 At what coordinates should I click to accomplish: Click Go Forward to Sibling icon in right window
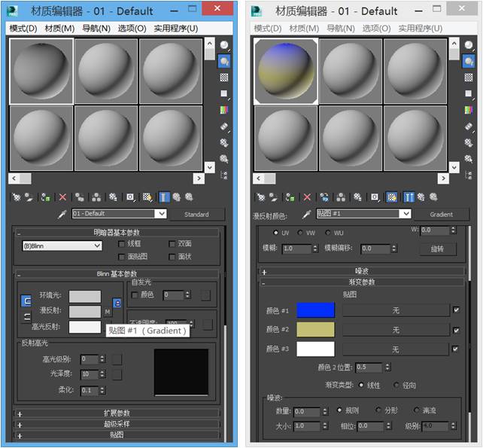click(x=433, y=197)
